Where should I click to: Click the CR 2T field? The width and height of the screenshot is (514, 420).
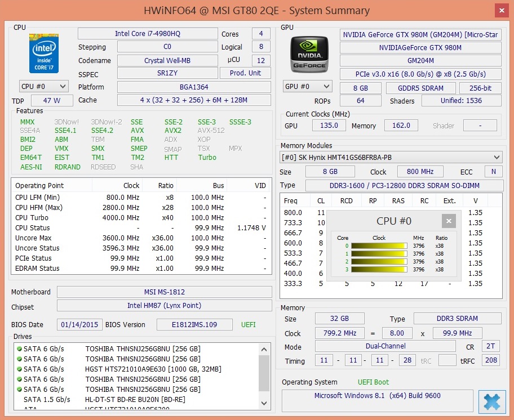(x=491, y=346)
